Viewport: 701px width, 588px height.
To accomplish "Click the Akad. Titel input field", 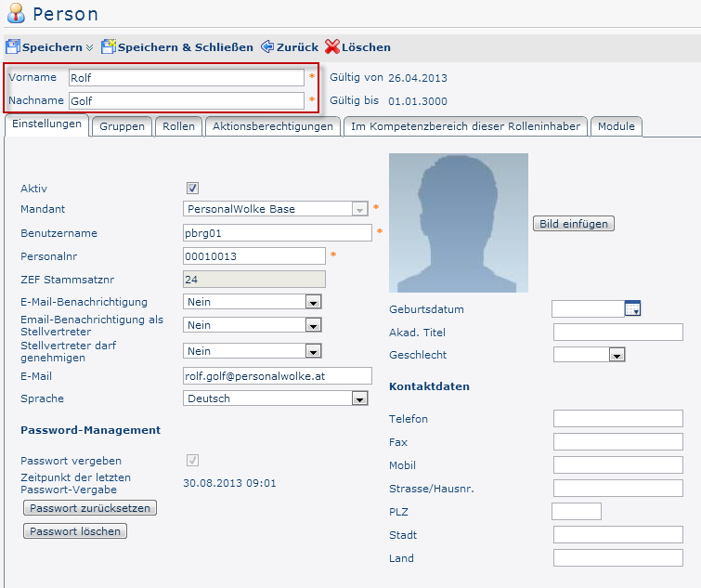I will point(617,333).
